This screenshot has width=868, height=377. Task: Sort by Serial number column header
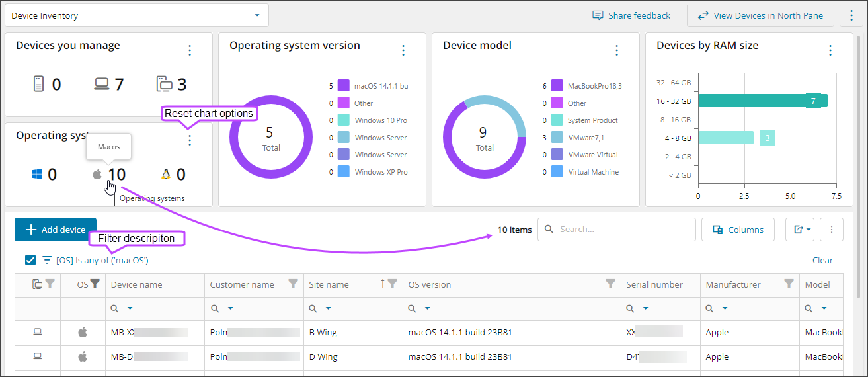(654, 284)
